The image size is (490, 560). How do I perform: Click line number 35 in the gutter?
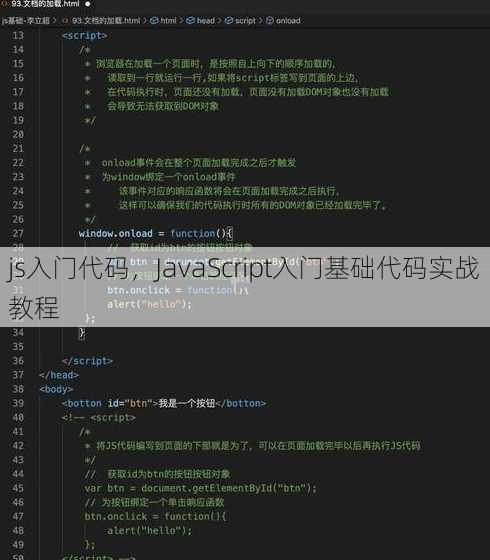(x=18, y=347)
